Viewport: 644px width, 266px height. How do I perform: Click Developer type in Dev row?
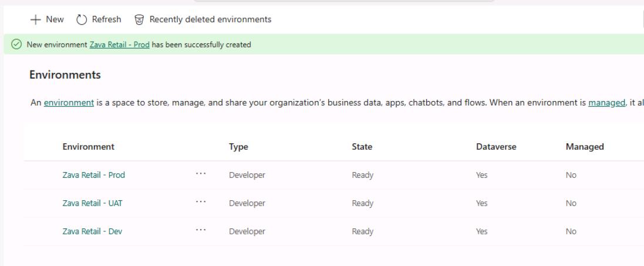(x=247, y=231)
